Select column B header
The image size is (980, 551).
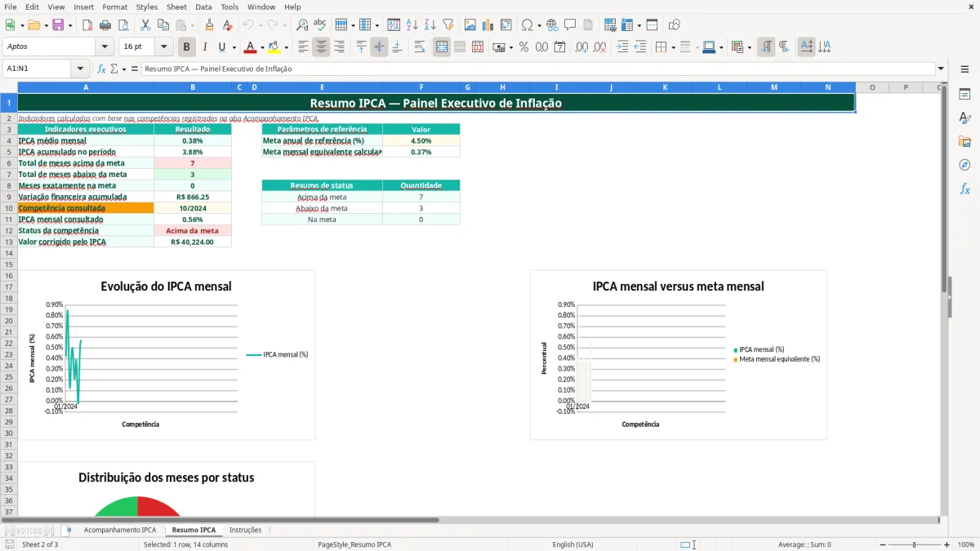tap(193, 87)
